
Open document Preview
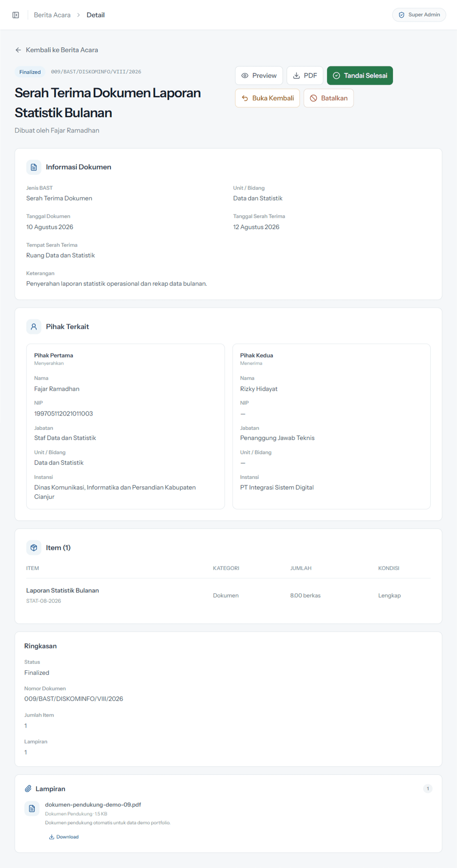click(x=259, y=76)
